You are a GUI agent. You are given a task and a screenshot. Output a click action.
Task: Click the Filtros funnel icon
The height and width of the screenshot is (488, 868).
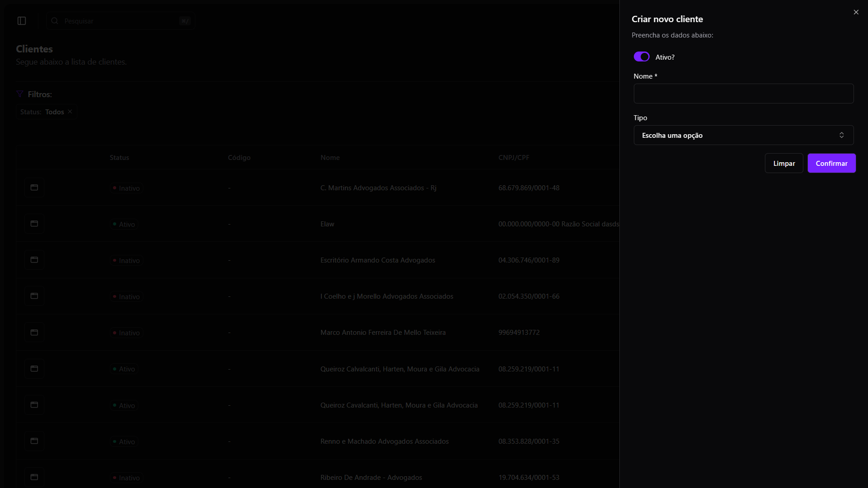pyautogui.click(x=20, y=94)
